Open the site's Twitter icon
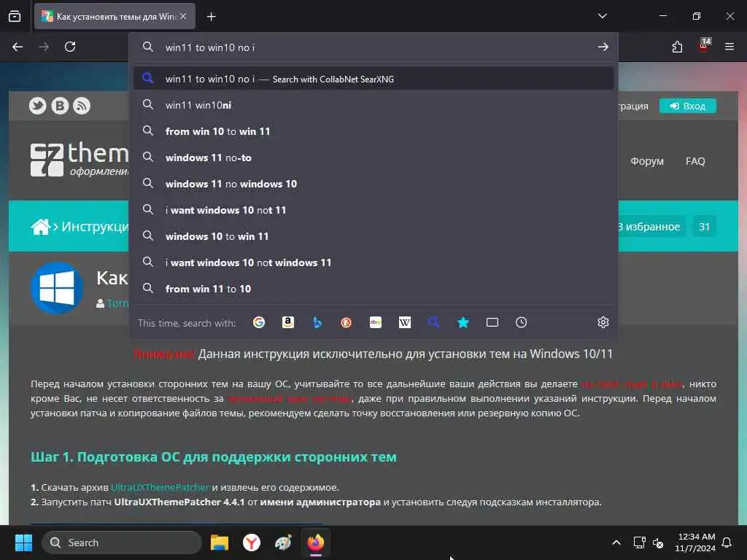The width and height of the screenshot is (747, 560). click(x=38, y=106)
